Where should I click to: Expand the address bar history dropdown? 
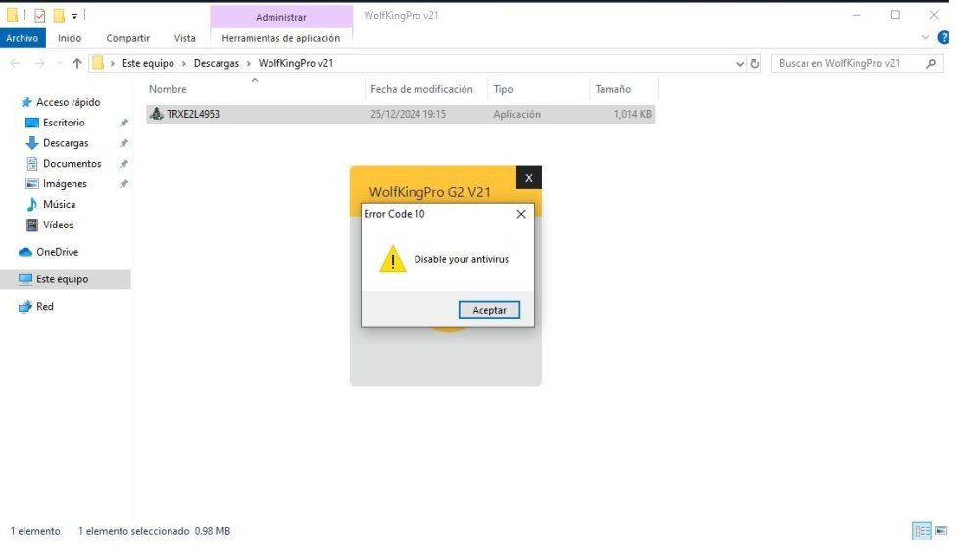(740, 63)
